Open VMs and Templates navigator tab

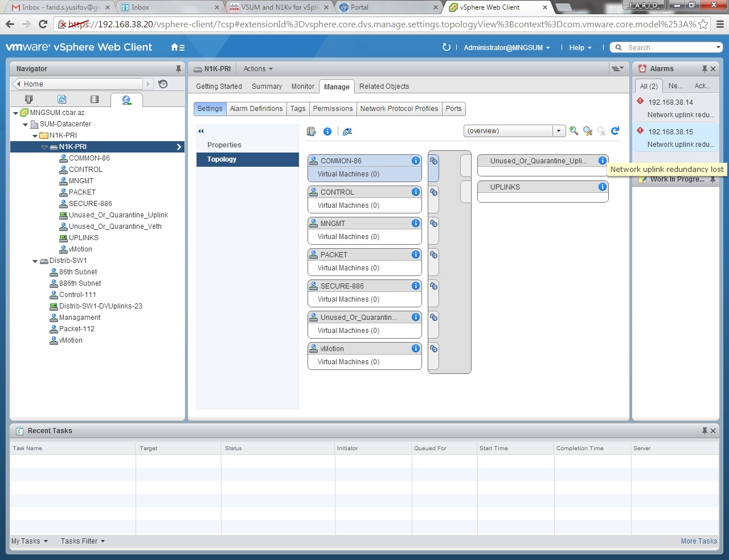coord(62,100)
